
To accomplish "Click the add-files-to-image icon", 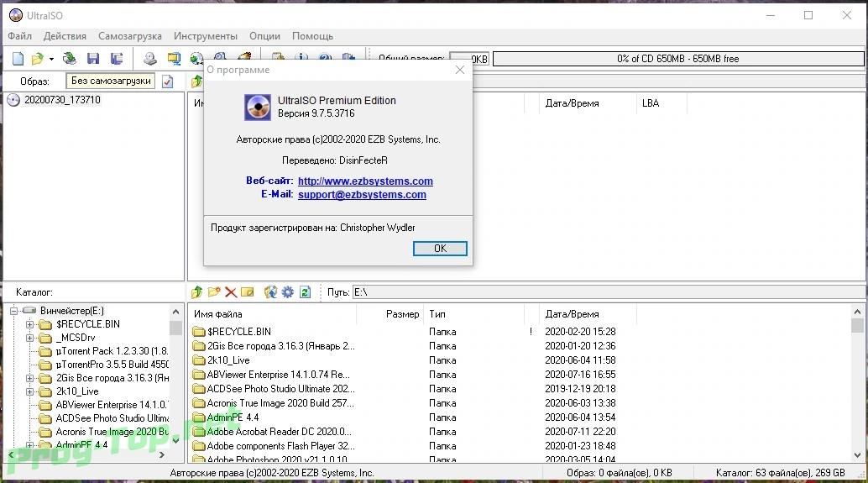I will (x=270, y=292).
